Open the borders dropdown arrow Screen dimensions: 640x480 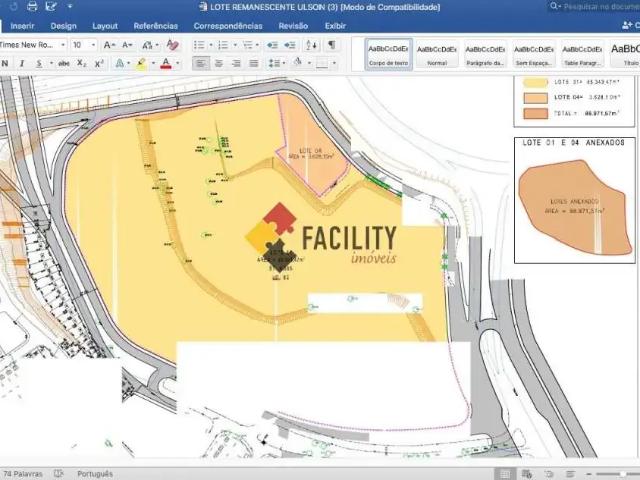[x=334, y=63]
